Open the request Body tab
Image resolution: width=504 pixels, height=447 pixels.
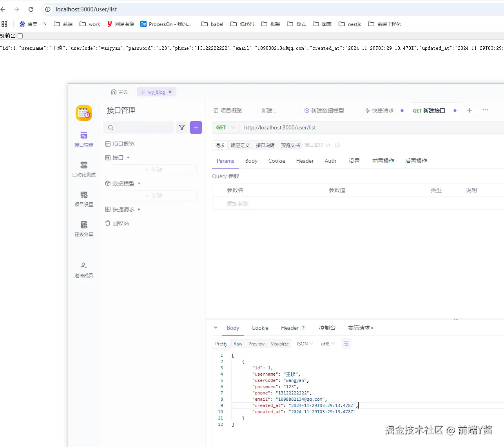tap(251, 161)
